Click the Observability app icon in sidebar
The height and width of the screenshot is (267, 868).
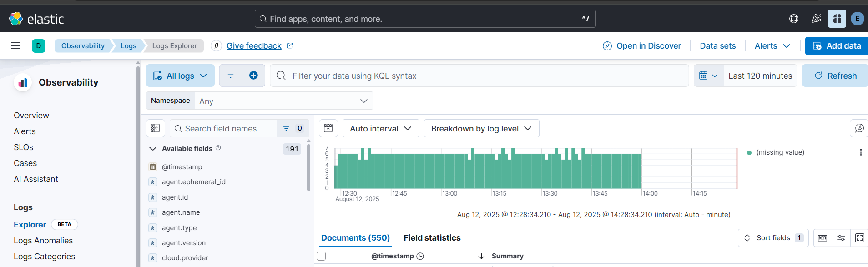click(23, 82)
